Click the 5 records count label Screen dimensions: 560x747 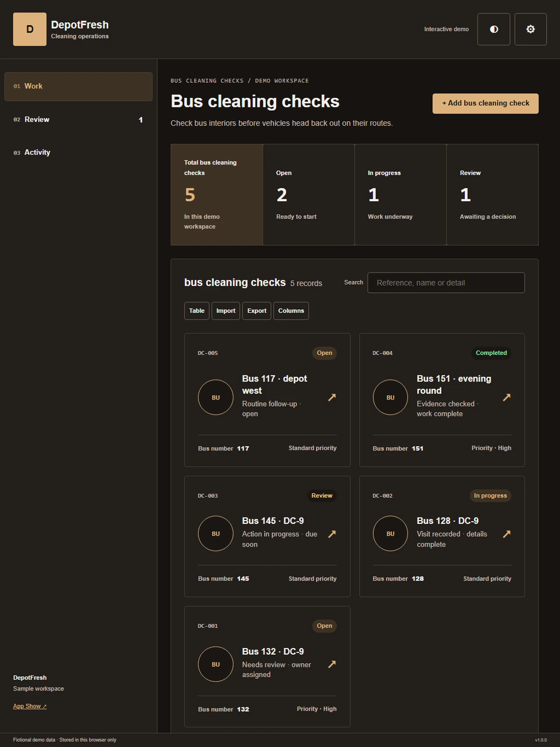pos(306,284)
